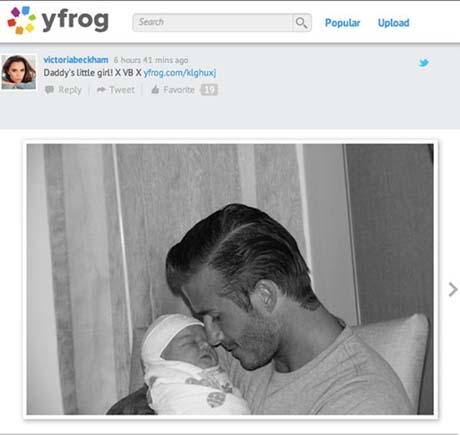Click the Tweet text button
Image resolution: width=460 pixels, height=435 pixels.
coord(122,90)
